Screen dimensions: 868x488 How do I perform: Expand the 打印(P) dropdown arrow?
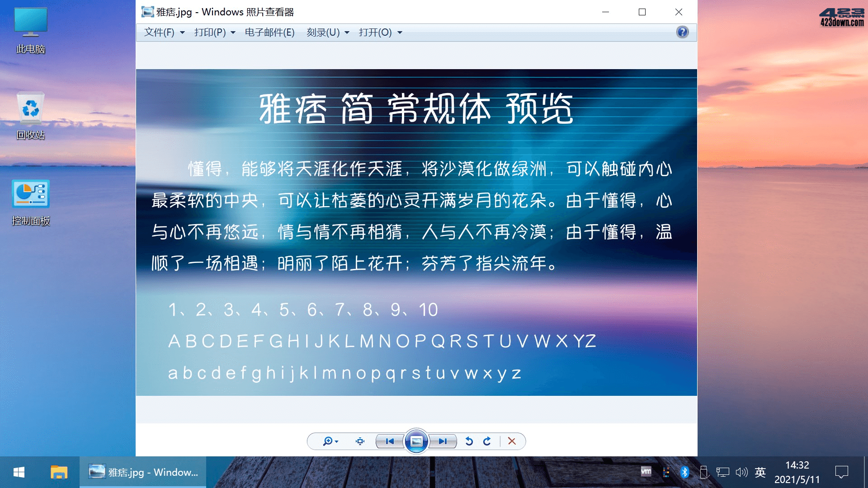[232, 32]
